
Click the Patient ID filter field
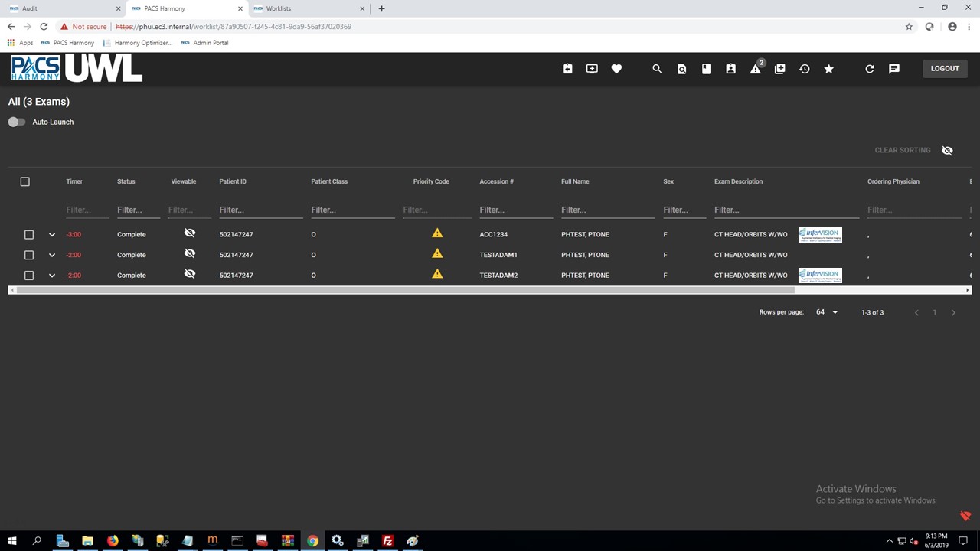pos(260,210)
